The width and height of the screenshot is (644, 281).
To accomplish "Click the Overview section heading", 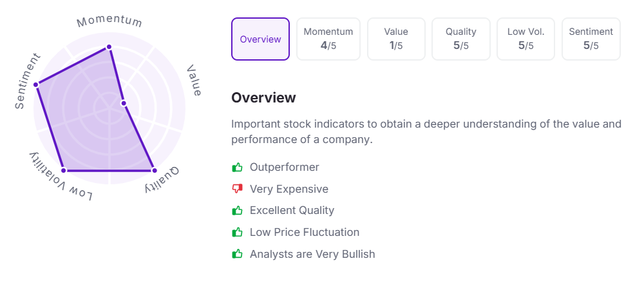I will 263,98.
